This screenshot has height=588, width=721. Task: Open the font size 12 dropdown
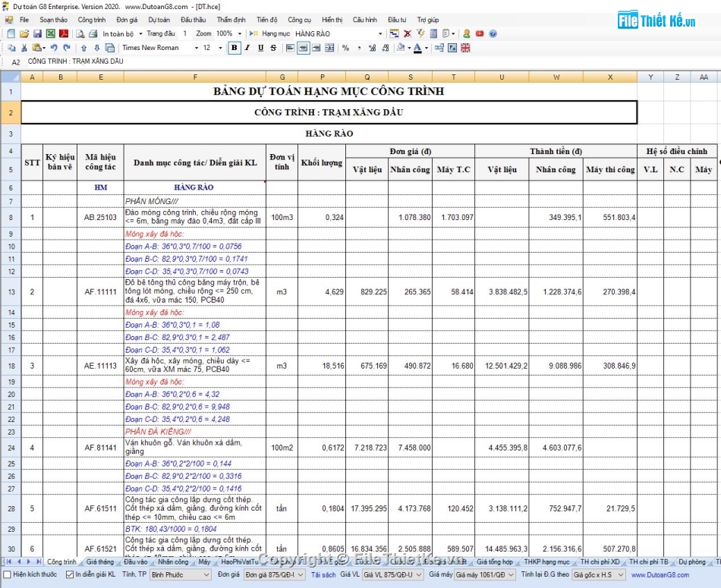click(x=220, y=48)
